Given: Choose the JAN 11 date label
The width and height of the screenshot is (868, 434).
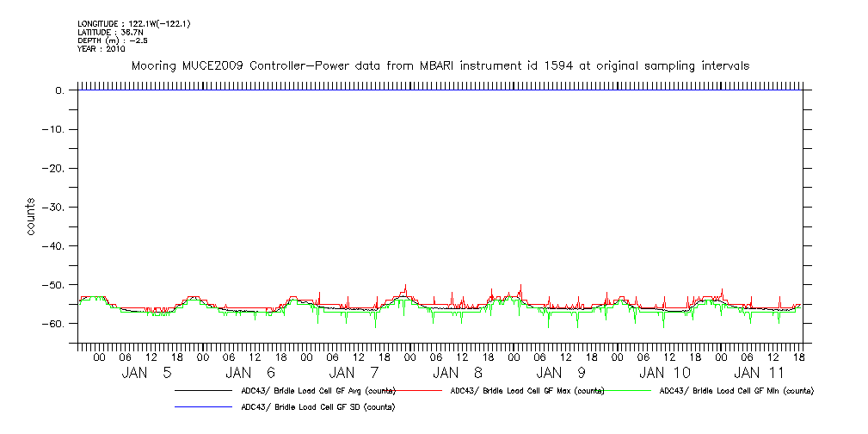Looking at the screenshot, I should tap(759, 373).
